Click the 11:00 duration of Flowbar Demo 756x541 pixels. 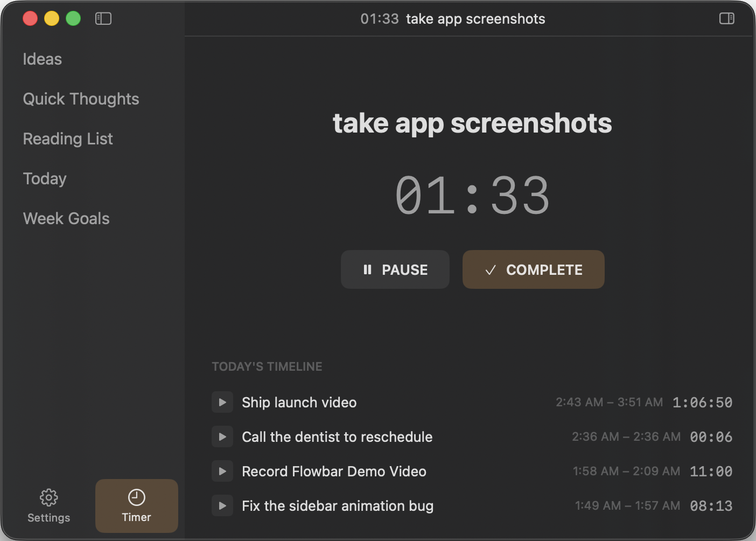point(711,471)
